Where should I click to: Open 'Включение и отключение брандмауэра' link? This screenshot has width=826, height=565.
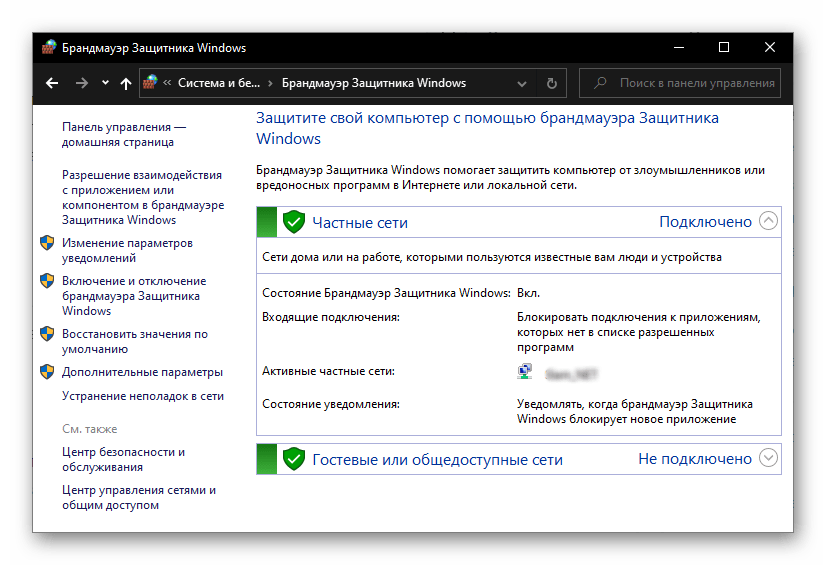pyautogui.click(x=134, y=295)
